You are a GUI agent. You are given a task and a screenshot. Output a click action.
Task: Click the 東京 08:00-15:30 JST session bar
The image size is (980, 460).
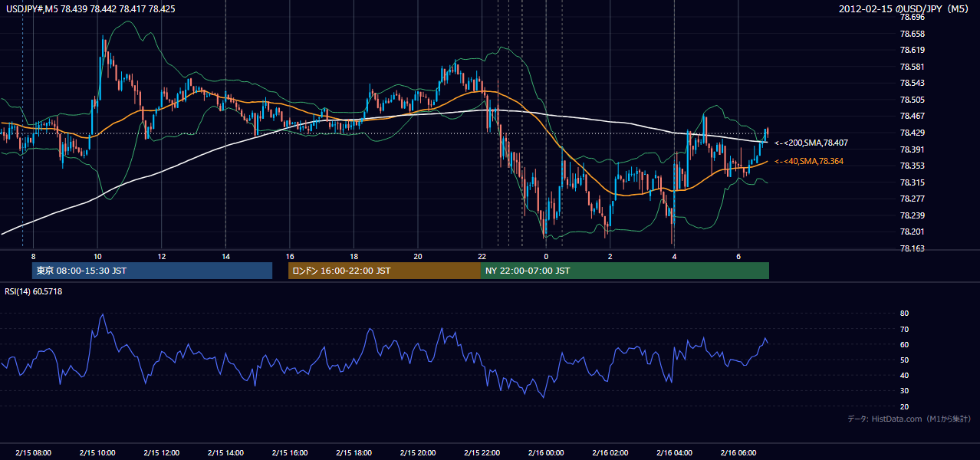[x=153, y=271]
